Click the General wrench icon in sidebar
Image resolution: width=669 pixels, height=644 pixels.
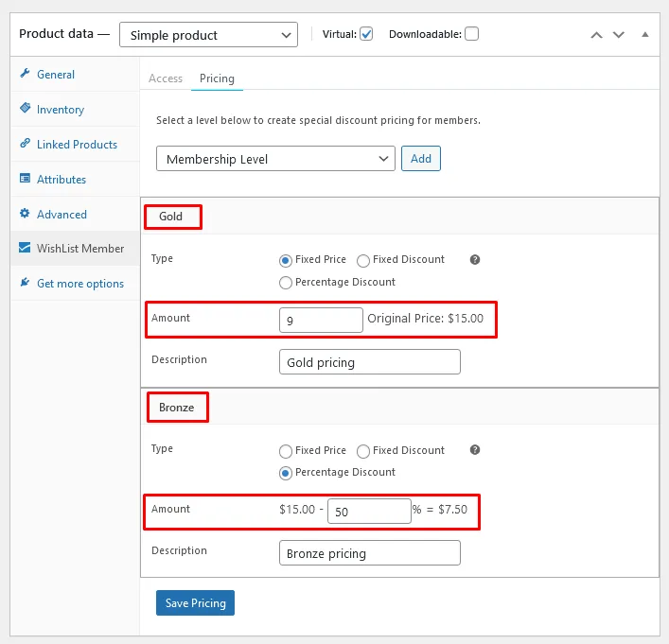coord(25,75)
